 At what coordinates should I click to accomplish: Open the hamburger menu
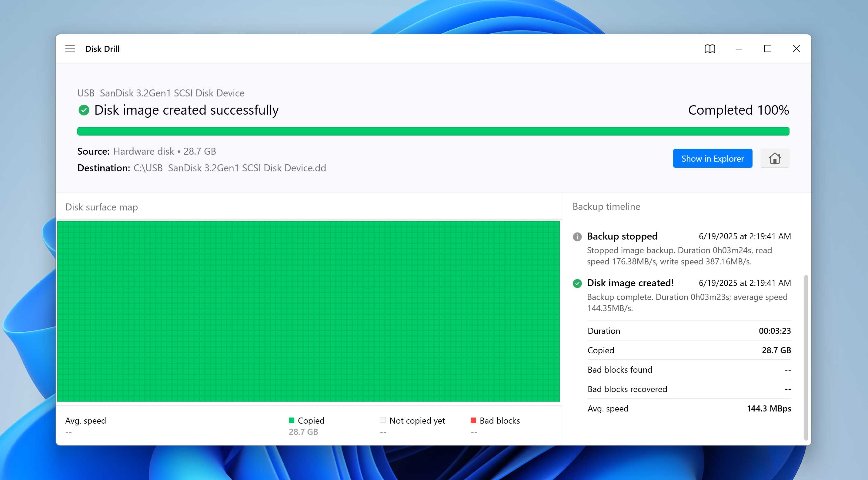[x=70, y=49]
